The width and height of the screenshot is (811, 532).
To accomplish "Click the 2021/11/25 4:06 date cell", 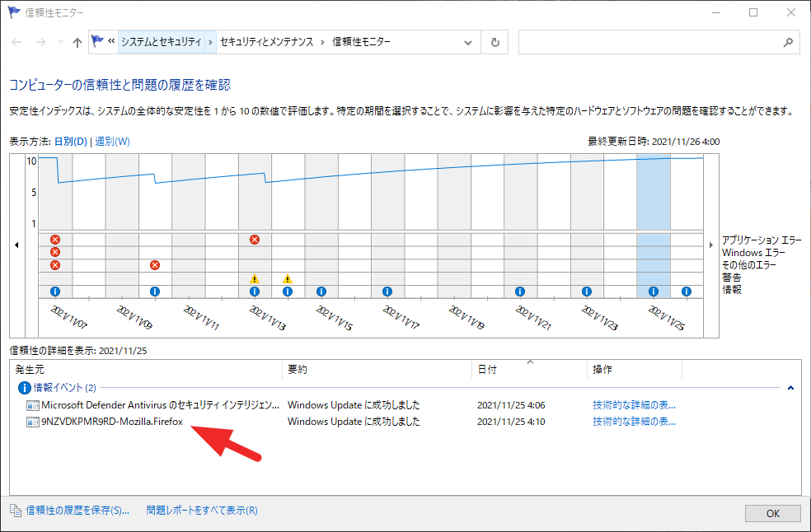I will (511, 405).
